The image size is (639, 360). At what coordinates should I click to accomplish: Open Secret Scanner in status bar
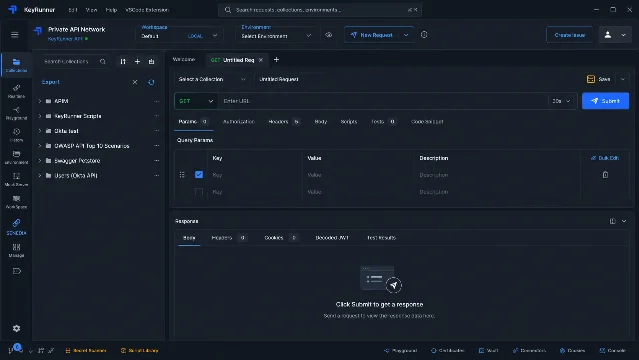coord(86,351)
